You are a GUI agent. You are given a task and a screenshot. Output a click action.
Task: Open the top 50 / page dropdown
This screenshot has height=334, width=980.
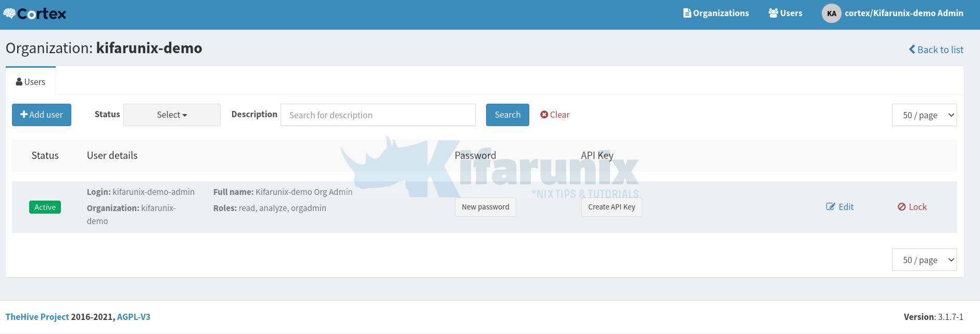(x=924, y=115)
